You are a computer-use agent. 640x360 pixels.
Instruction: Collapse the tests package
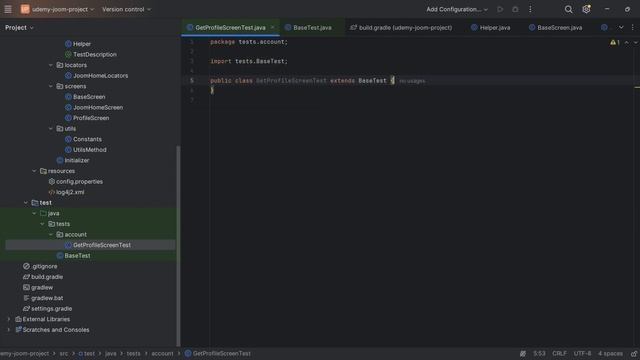click(x=42, y=224)
